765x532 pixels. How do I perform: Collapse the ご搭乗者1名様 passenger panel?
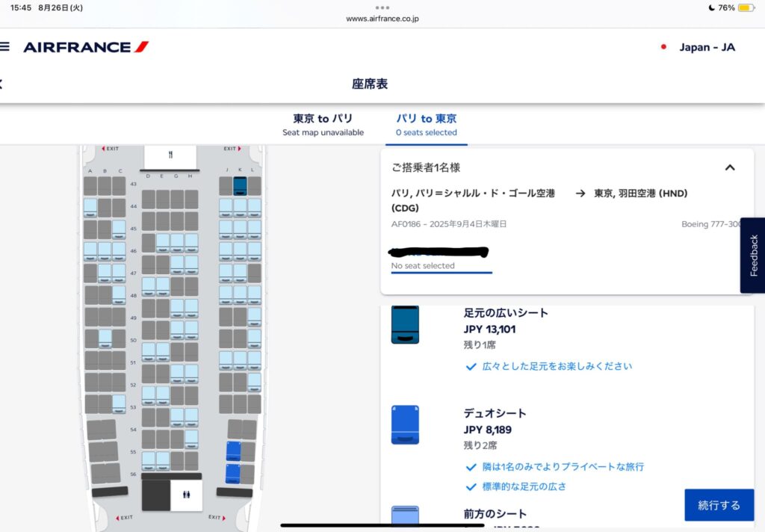coord(730,167)
